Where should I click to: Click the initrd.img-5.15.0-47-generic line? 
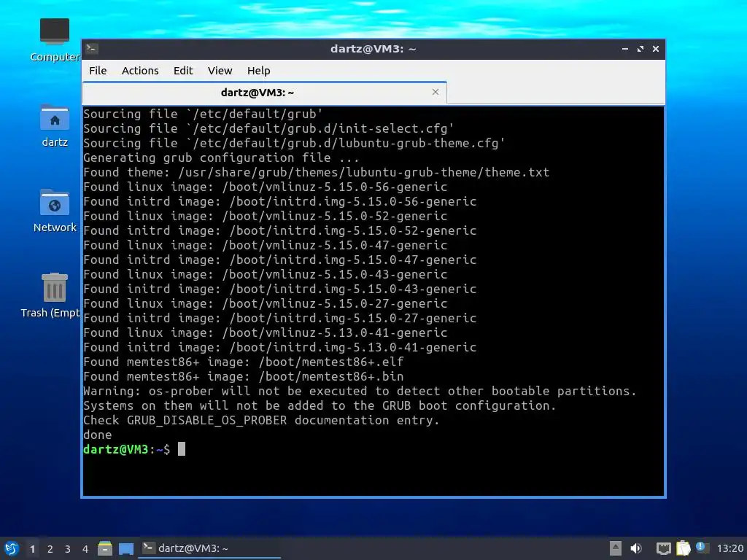point(280,260)
